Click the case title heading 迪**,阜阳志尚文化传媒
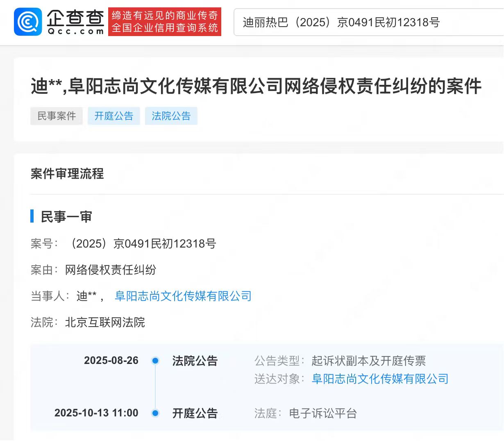The width and height of the screenshot is (504, 441). tap(256, 86)
